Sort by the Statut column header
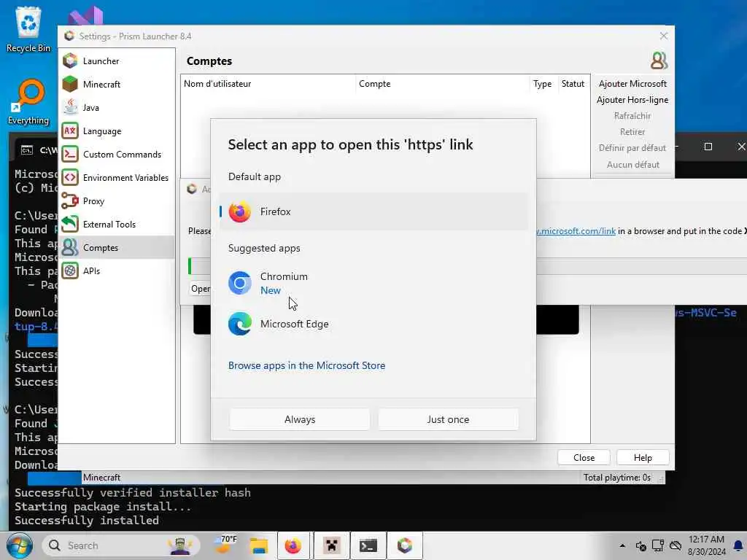Viewport: 747px width, 560px height. pyautogui.click(x=573, y=84)
